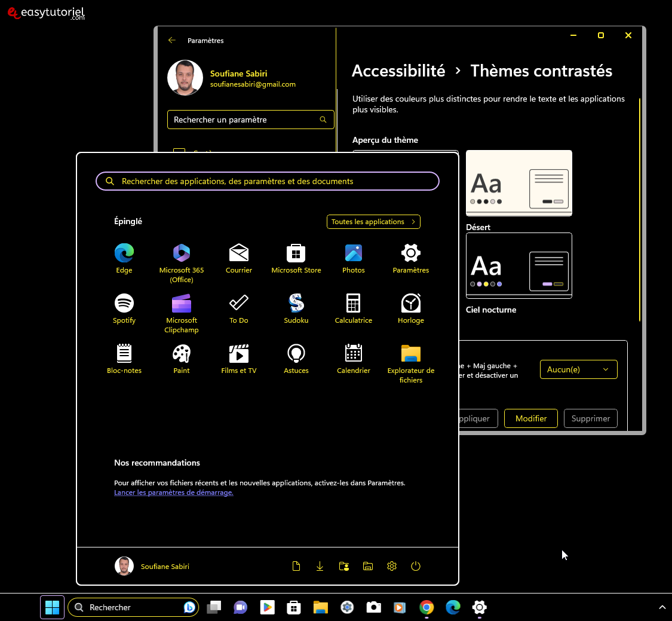
Task: Select the Ciel nocturne theme preview
Action: (518, 265)
